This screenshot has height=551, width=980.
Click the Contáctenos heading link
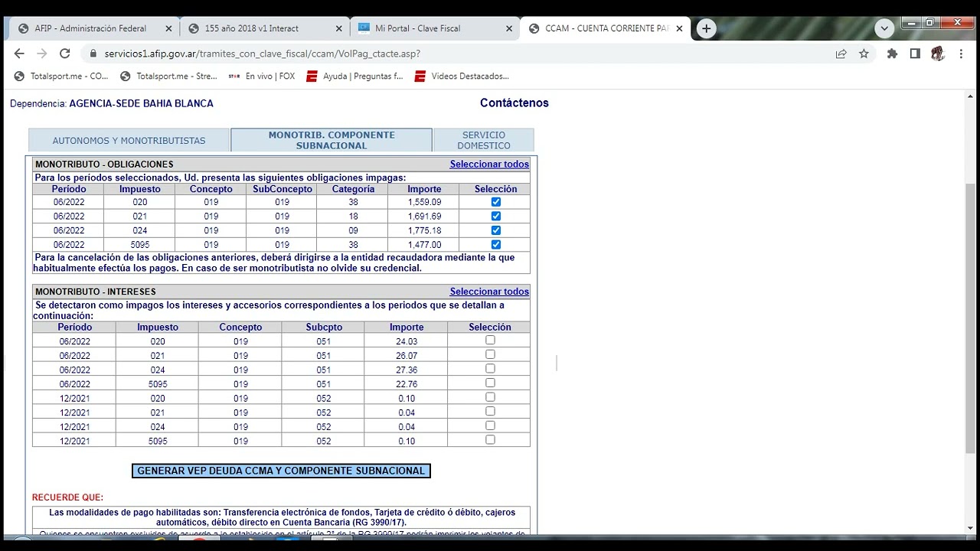point(514,103)
